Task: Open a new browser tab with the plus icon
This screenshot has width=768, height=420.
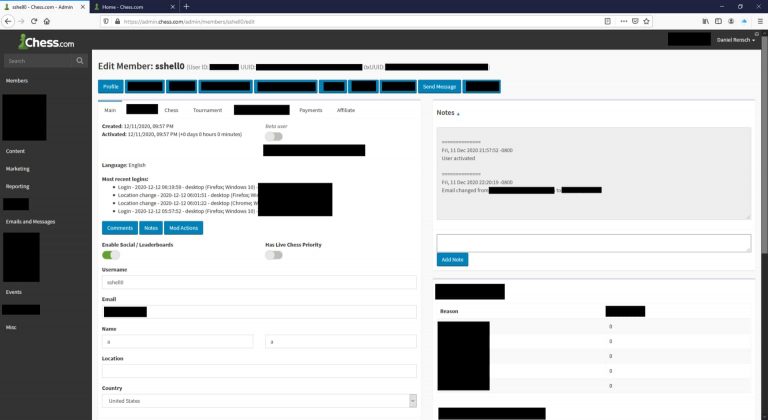Action: [187, 6]
